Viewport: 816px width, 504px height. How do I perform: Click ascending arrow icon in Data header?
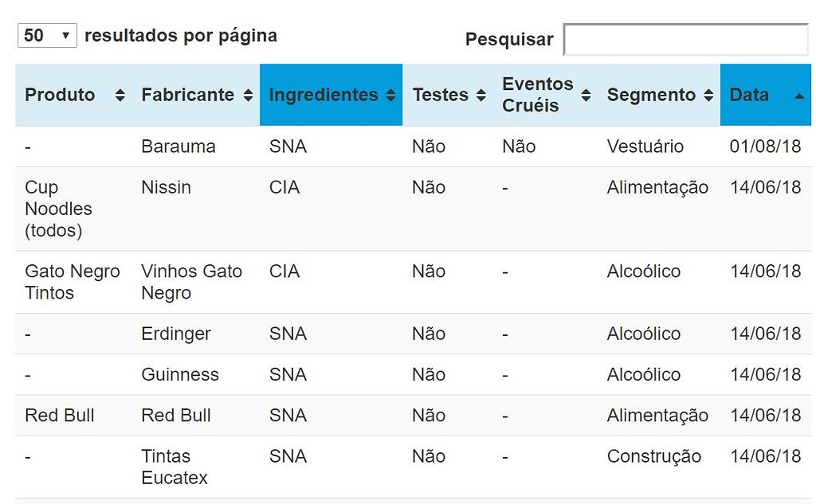coord(799,96)
